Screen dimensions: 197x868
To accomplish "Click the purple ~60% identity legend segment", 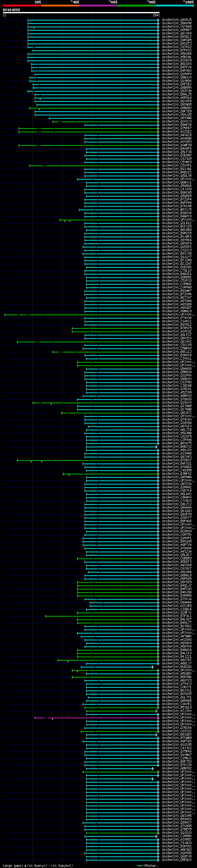I will click(x=98, y=6).
